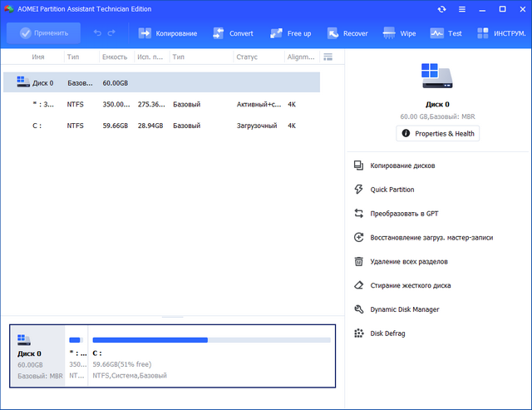The height and width of the screenshot is (410, 532).
Task: Click the refresh icon in title bar
Action: [441, 9]
